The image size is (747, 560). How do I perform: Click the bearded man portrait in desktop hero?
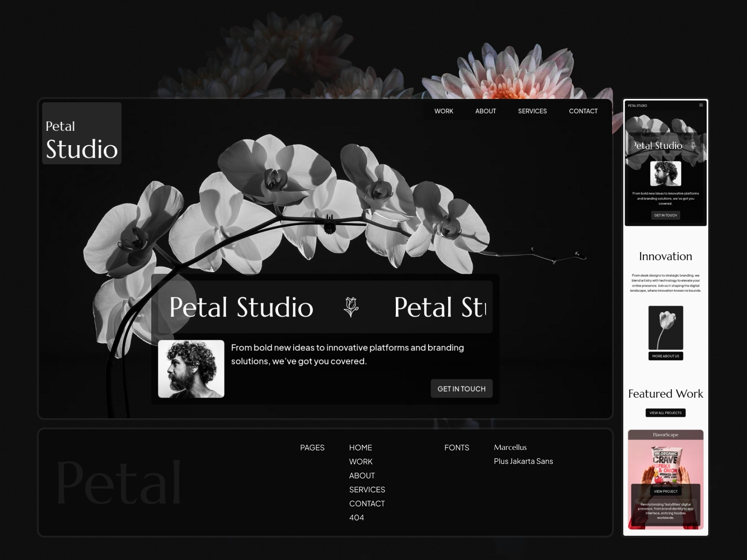[x=191, y=369]
